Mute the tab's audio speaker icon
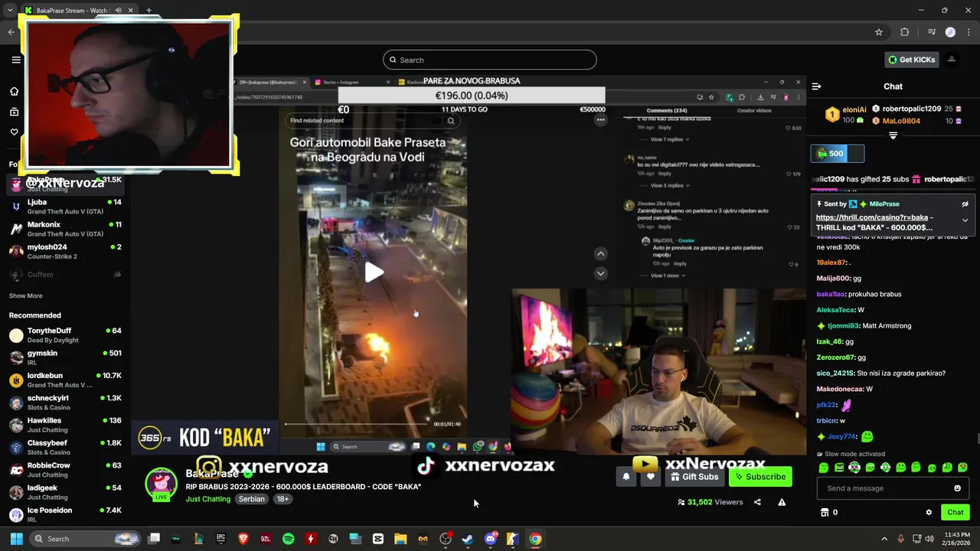 pos(118,10)
